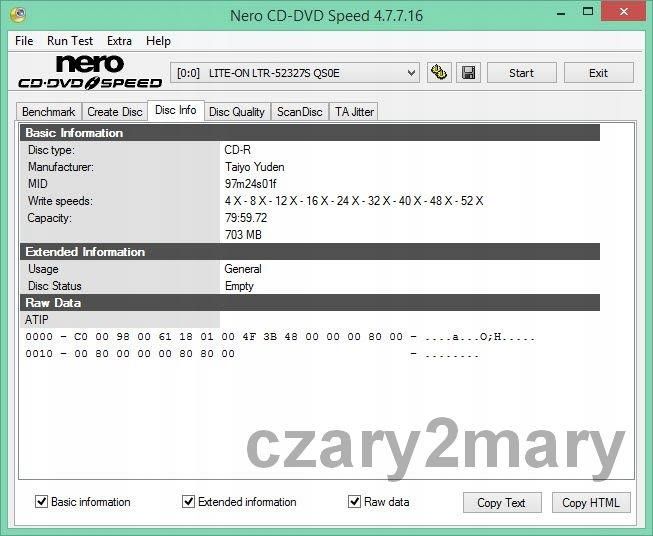Image resolution: width=653 pixels, height=536 pixels.
Task: Click the Exit button
Action: (x=598, y=73)
